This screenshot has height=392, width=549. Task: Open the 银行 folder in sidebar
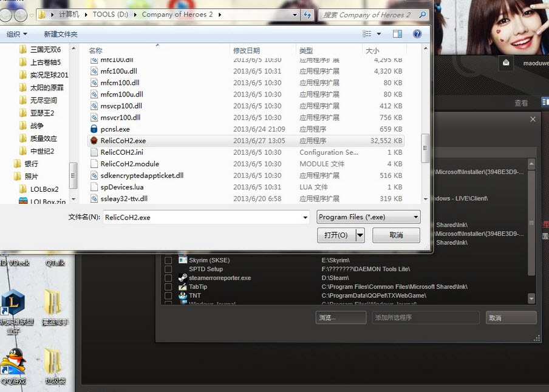pos(26,164)
